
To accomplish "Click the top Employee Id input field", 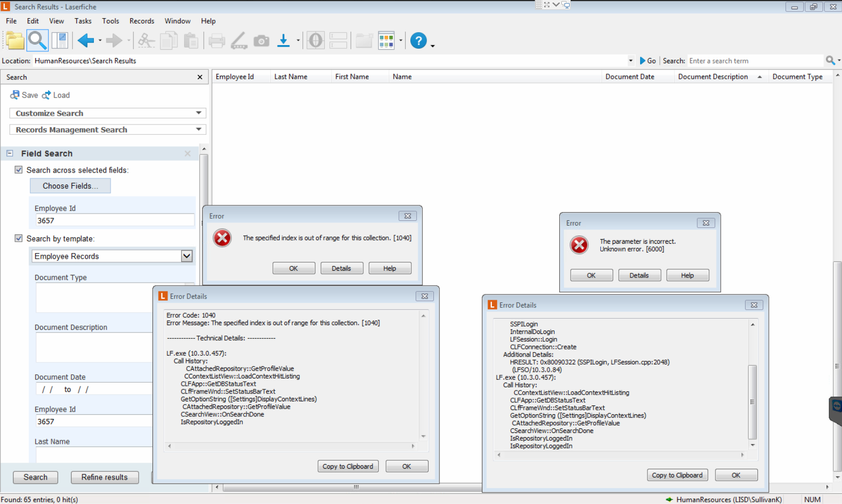I will (115, 220).
